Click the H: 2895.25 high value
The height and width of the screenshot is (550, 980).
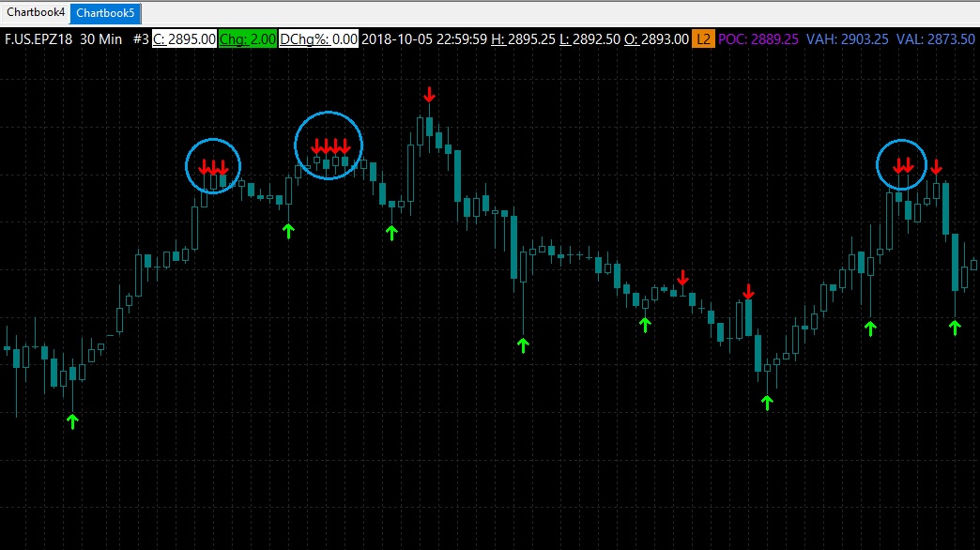point(523,39)
